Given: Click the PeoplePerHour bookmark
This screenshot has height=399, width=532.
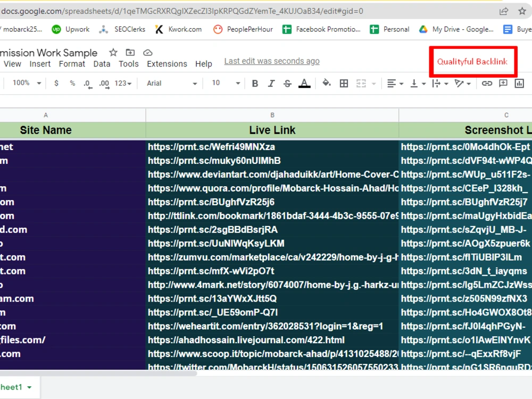Looking at the screenshot, I should (x=243, y=29).
